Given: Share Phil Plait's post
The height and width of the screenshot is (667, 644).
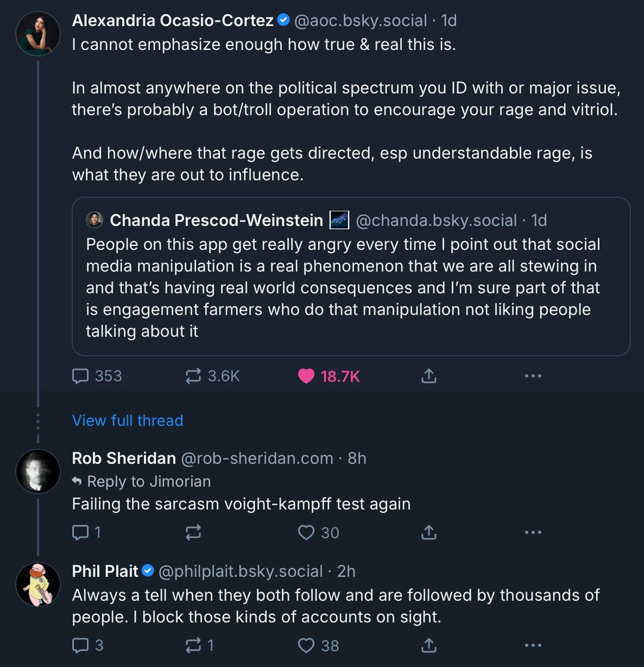Looking at the screenshot, I should pyautogui.click(x=429, y=645).
